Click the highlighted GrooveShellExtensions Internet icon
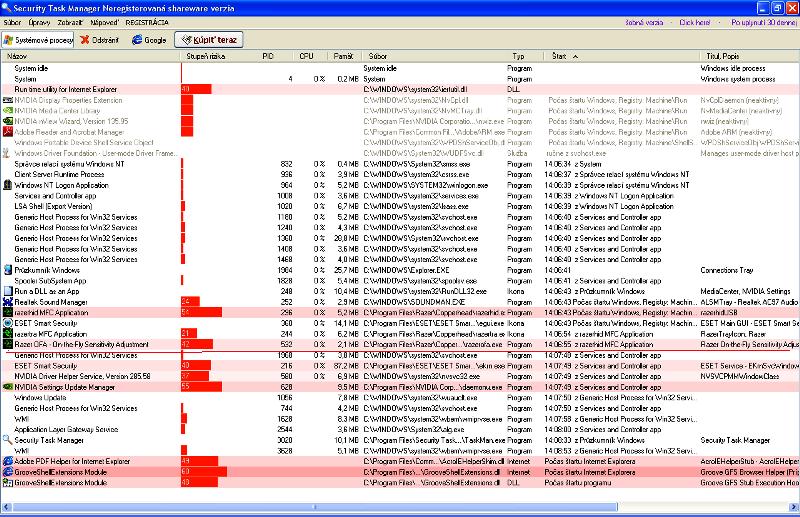Viewport: 800px width, 517px height. (8, 472)
